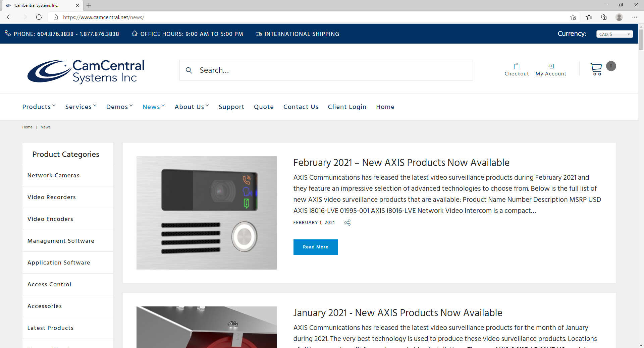Click the share icon next to February 1 date

pyautogui.click(x=347, y=222)
